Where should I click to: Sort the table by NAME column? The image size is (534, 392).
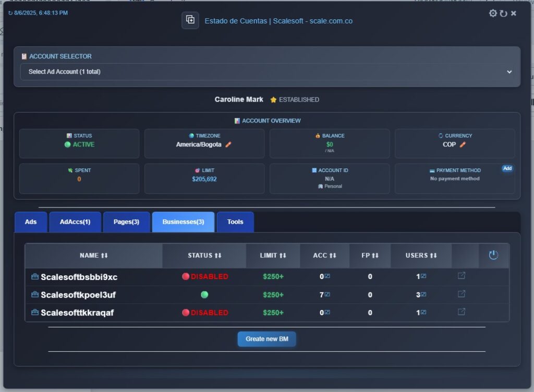[x=93, y=255]
